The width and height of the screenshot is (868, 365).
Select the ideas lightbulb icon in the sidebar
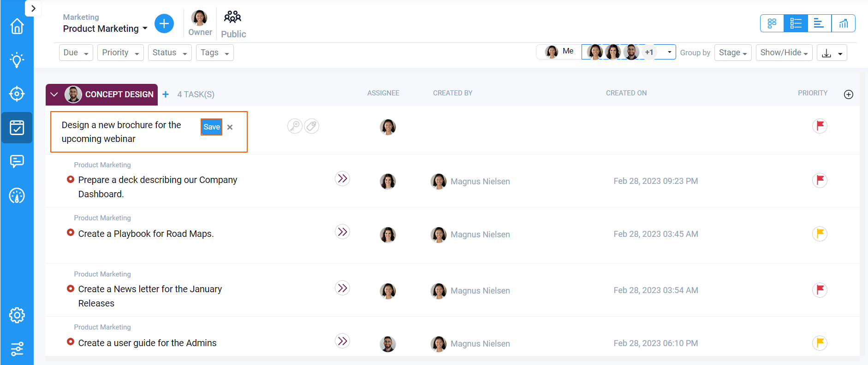(x=17, y=60)
